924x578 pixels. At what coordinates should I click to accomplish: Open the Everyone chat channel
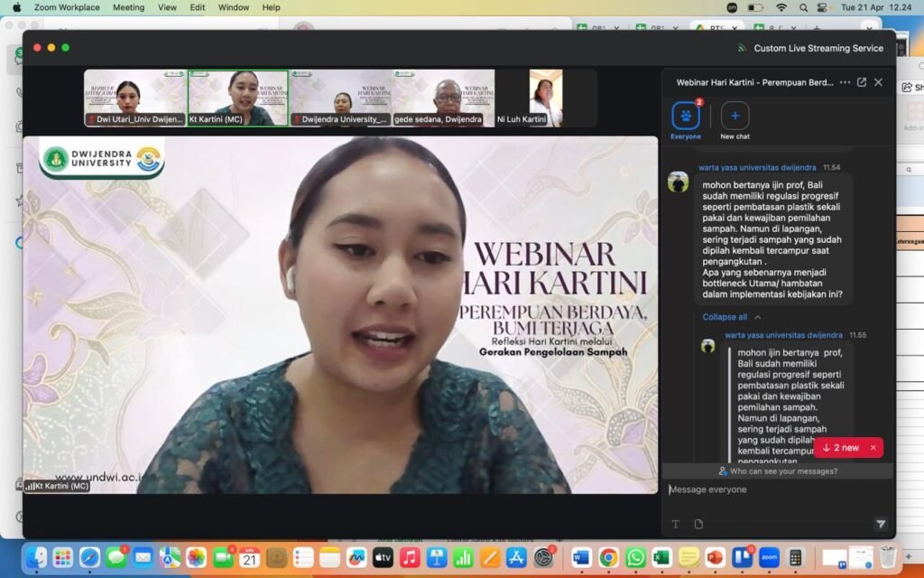[x=685, y=117]
